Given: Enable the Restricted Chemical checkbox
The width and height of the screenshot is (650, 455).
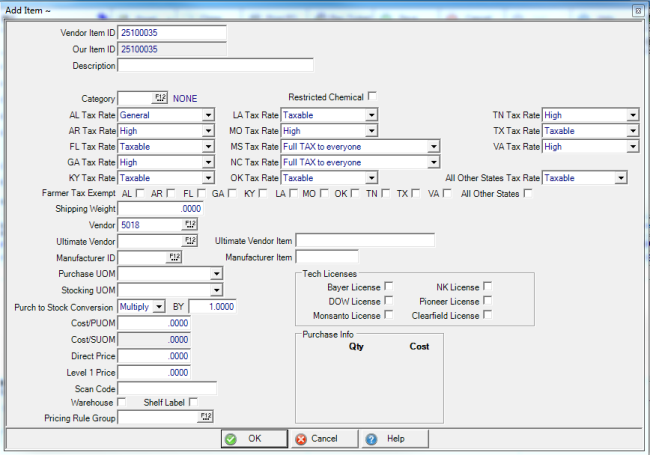Looking at the screenshot, I should pyautogui.click(x=372, y=97).
